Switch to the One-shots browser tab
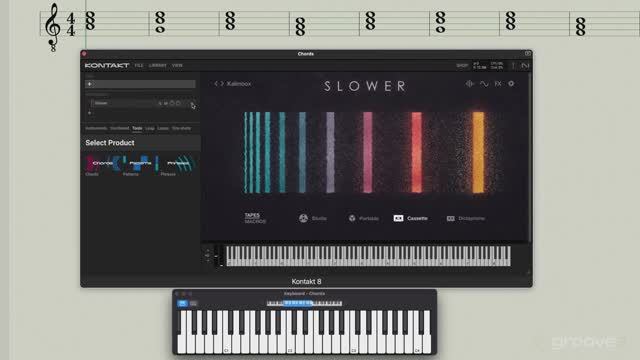Screen dimensions: 640x360 pyautogui.click(x=181, y=128)
